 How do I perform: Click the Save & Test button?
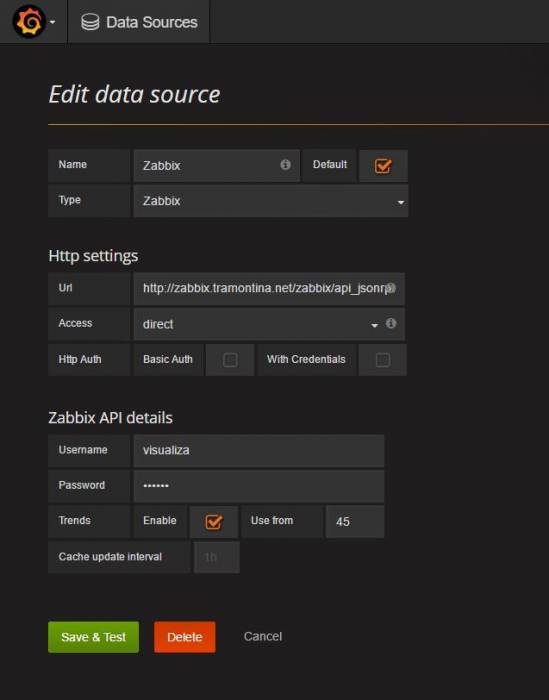(x=93, y=637)
